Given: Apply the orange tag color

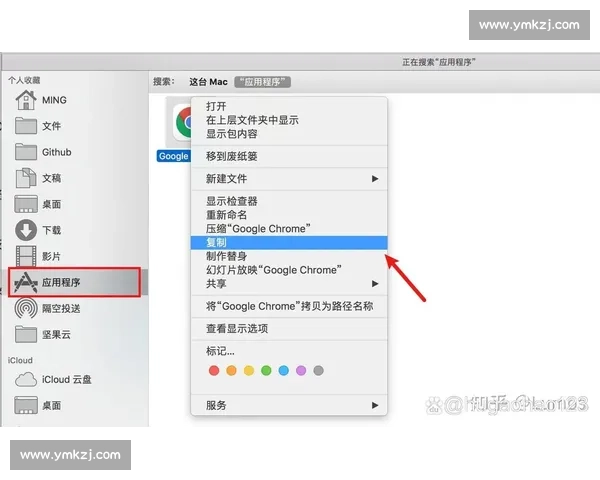Looking at the screenshot, I should (232, 371).
